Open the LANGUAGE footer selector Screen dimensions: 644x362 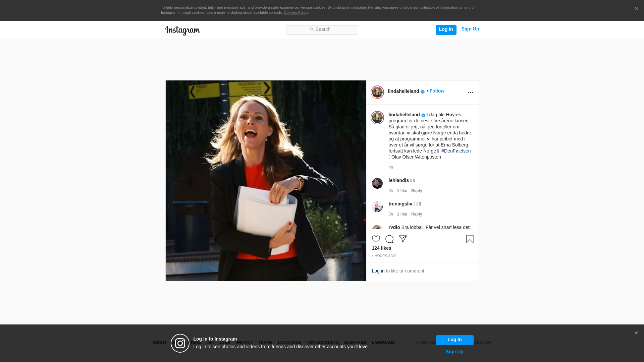(383, 343)
